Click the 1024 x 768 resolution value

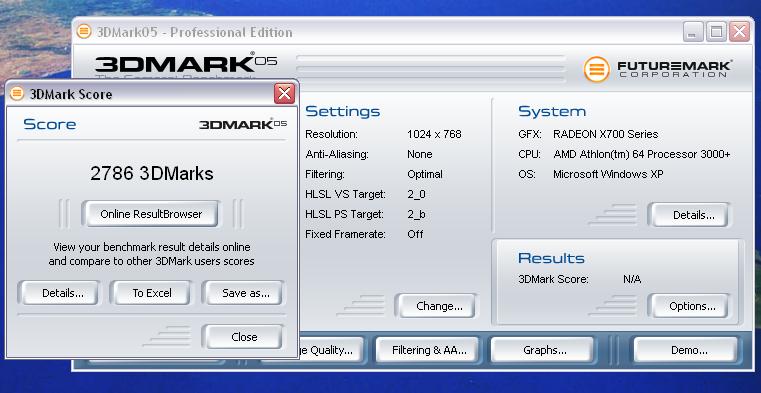pos(434,134)
